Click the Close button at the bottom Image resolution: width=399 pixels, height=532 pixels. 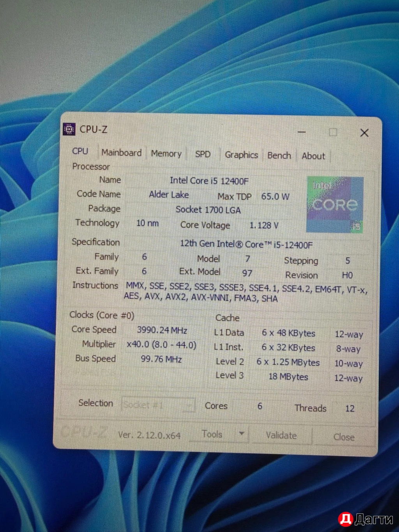point(344,437)
